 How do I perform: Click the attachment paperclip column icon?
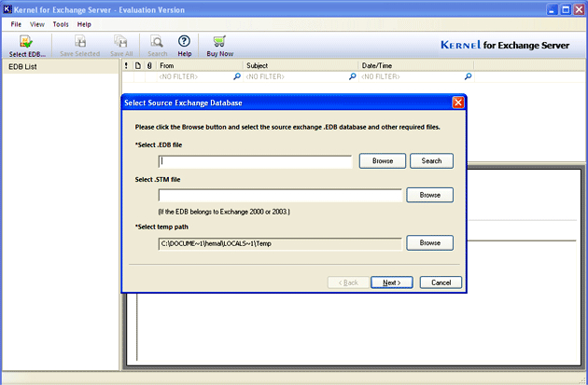[149, 66]
